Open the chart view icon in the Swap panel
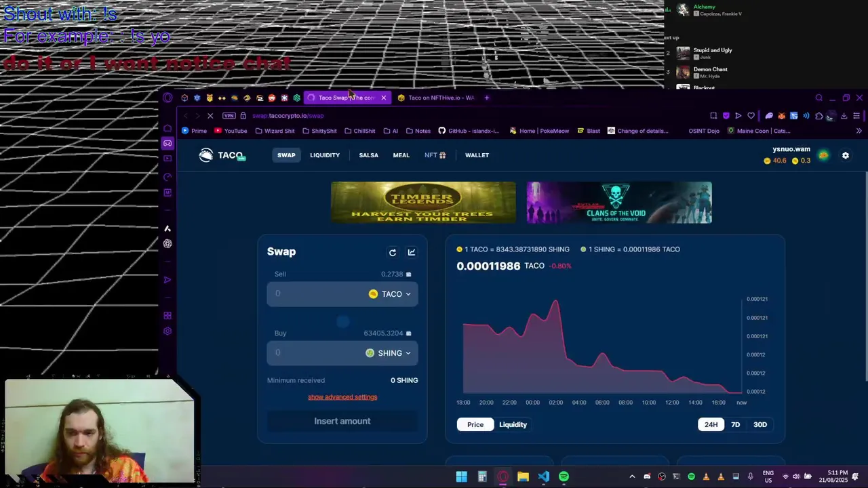Image resolution: width=868 pixels, height=488 pixels. pyautogui.click(x=411, y=252)
